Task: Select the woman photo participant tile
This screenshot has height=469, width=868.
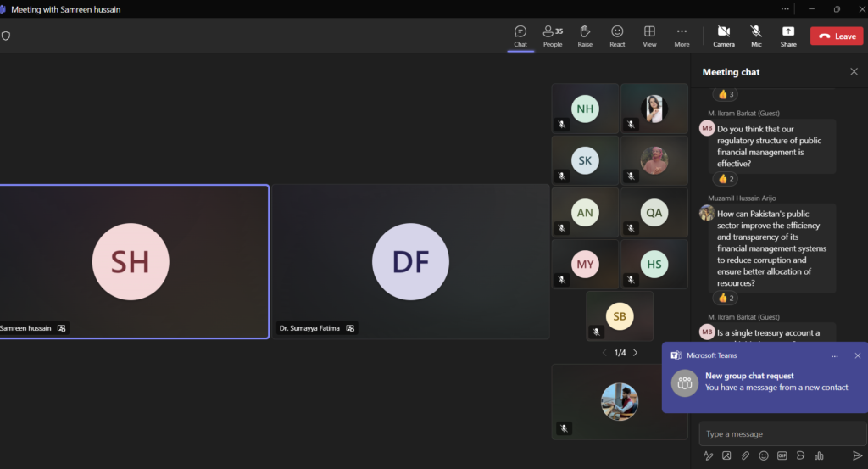Action: 654,109
